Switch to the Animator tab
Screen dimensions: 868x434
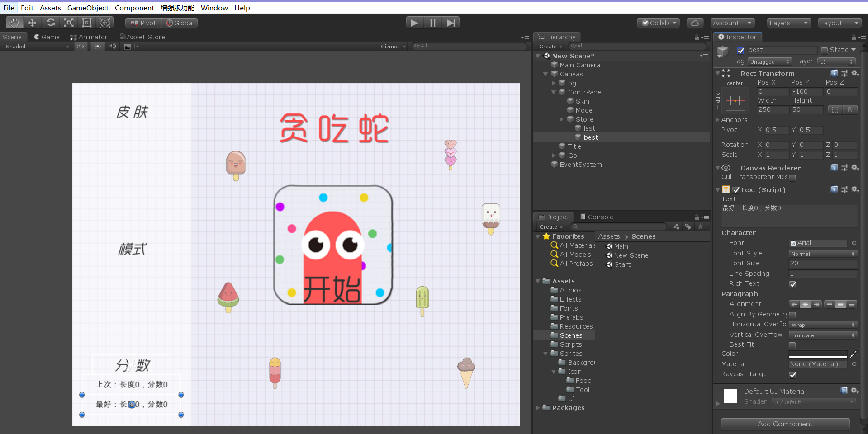(89, 37)
